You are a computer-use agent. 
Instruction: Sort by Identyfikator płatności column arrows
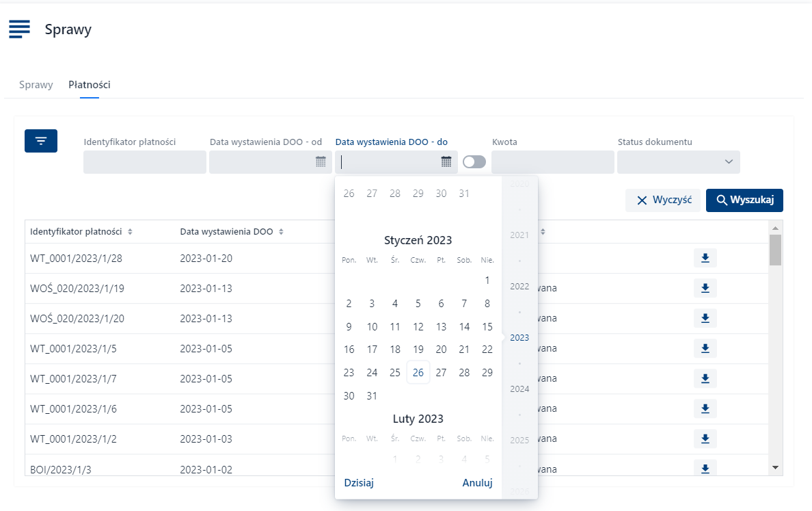coord(130,232)
